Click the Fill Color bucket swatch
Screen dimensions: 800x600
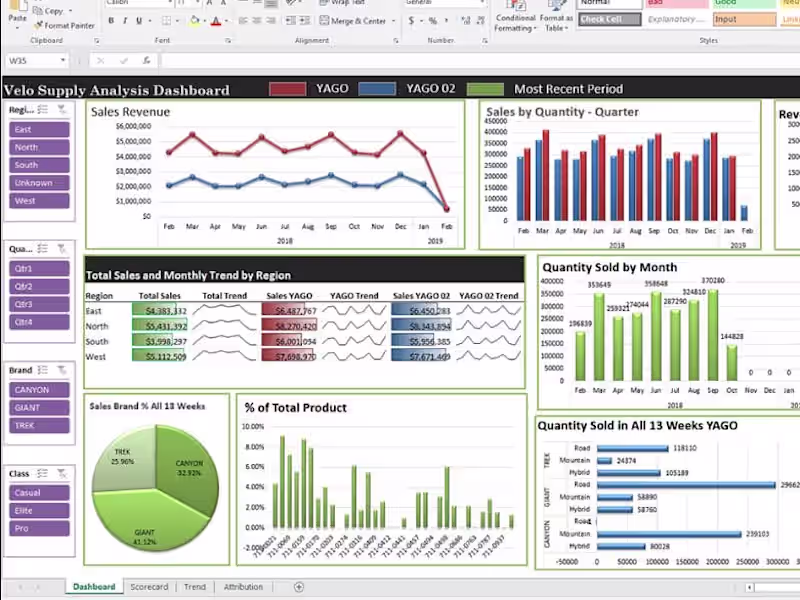pos(196,21)
